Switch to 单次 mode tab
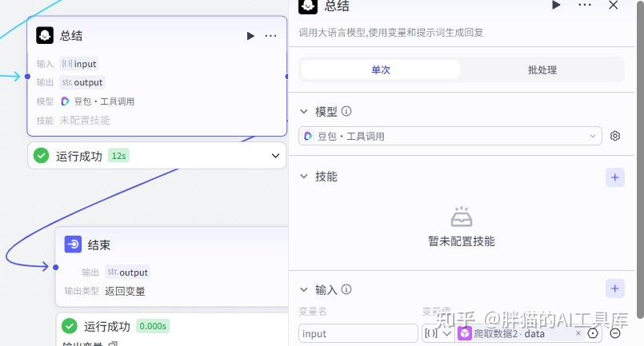The image size is (644, 346). tap(380, 70)
